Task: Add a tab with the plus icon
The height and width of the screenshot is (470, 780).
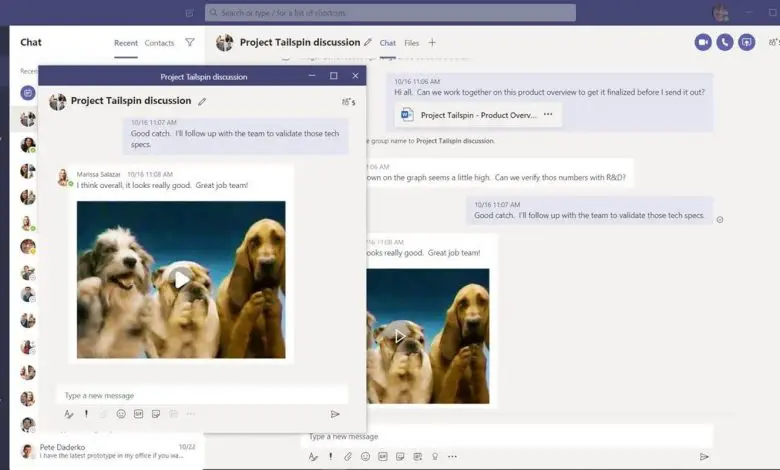Action: pos(432,43)
